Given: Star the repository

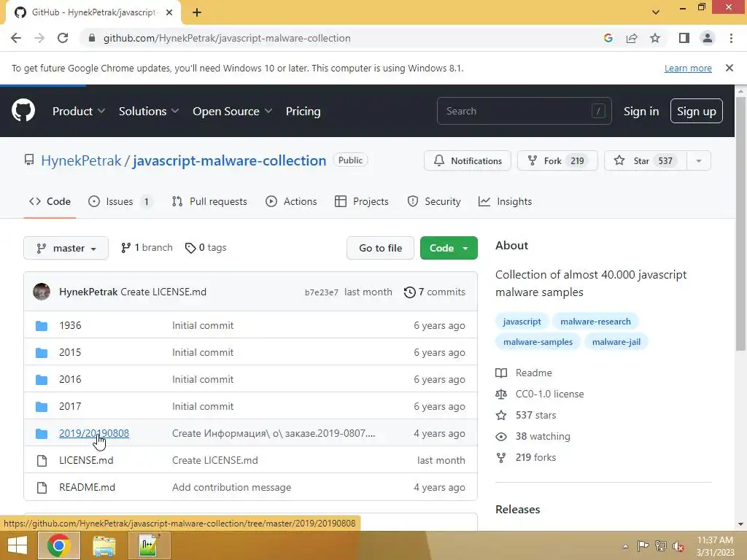Looking at the screenshot, I should 646,161.
